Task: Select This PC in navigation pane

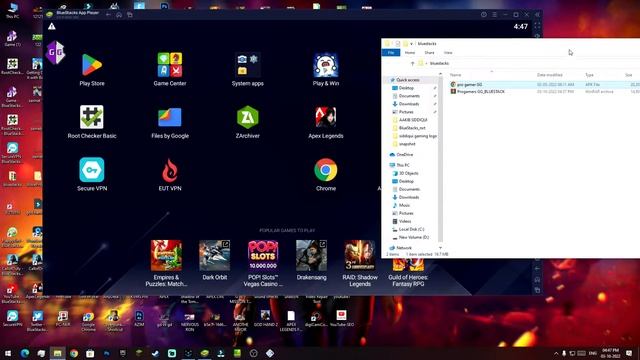Action: 402,165
